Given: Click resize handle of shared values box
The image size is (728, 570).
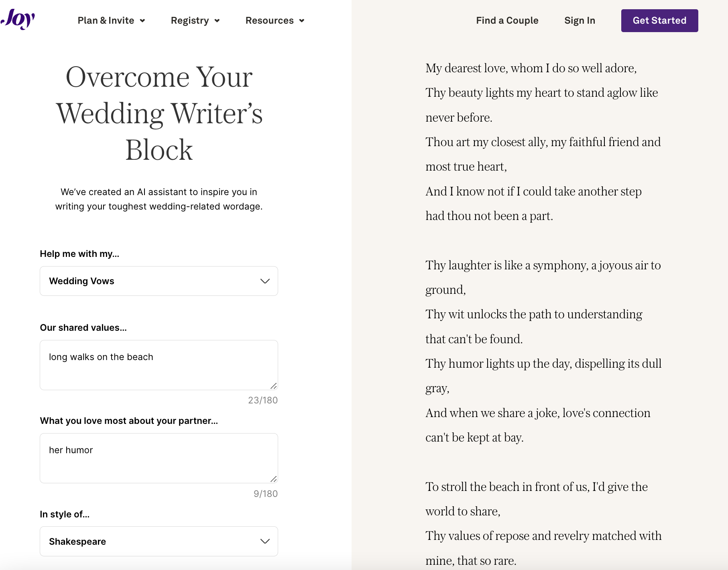Looking at the screenshot, I should [274, 386].
